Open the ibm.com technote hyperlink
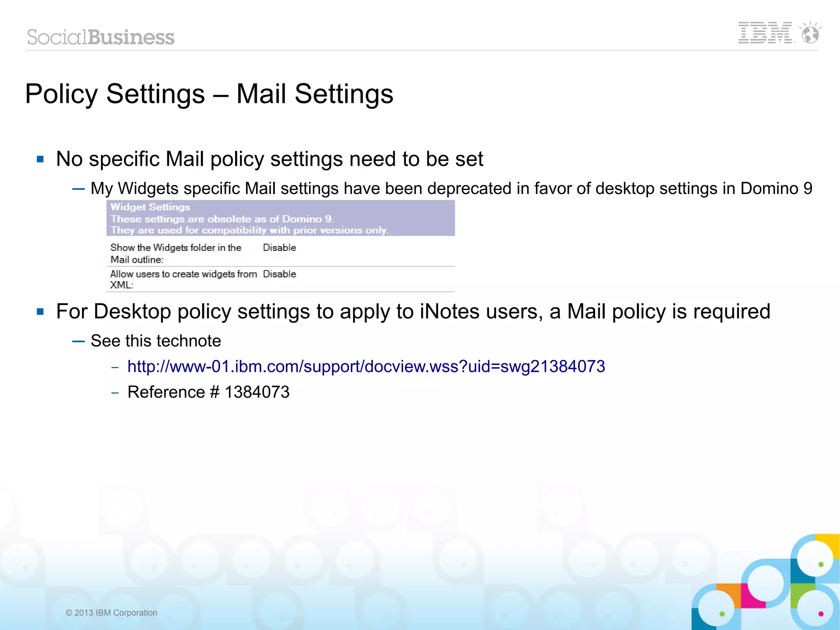The height and width of the screenshot is (630, 840). (366, 367)
